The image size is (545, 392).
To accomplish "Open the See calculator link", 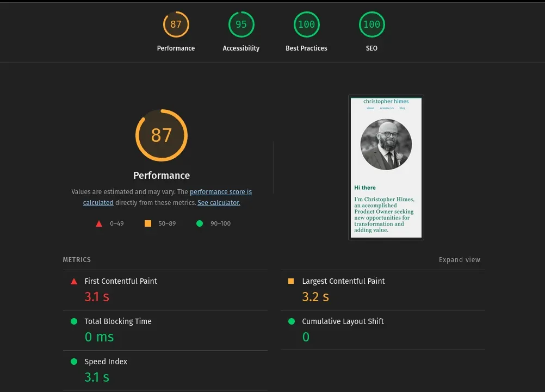I will pos(218,202).
